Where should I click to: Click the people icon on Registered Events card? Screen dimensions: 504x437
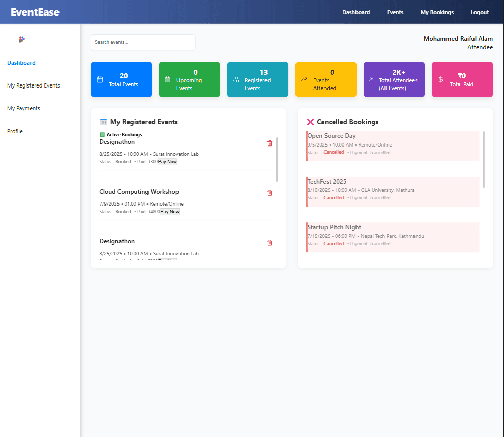tap(235, 79)
